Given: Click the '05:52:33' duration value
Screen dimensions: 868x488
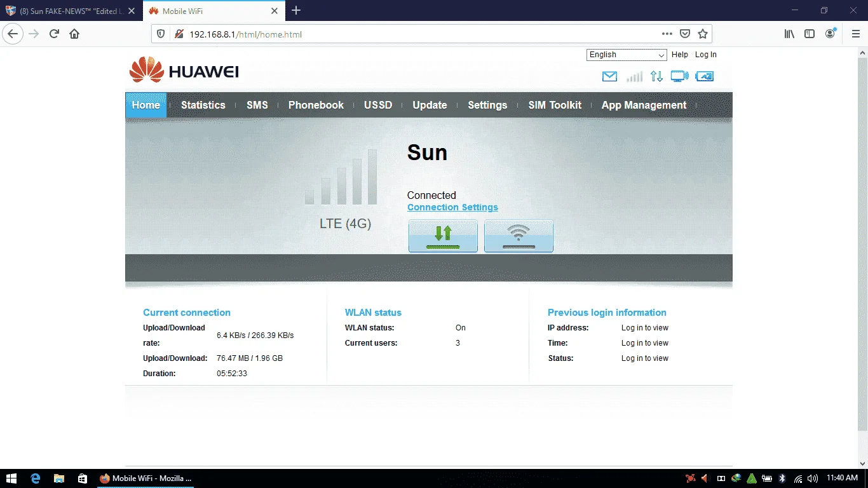Looking at the screenshot, I should (232, 374).
